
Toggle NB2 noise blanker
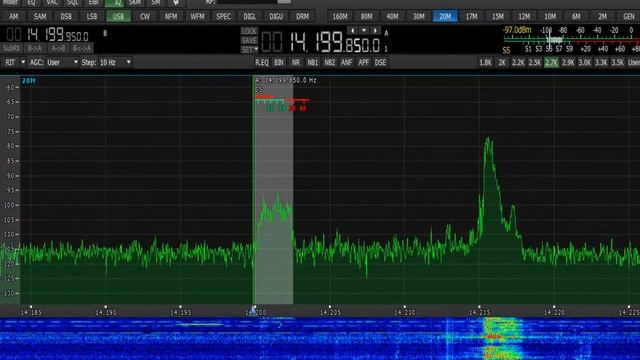[x=329, y=62]
